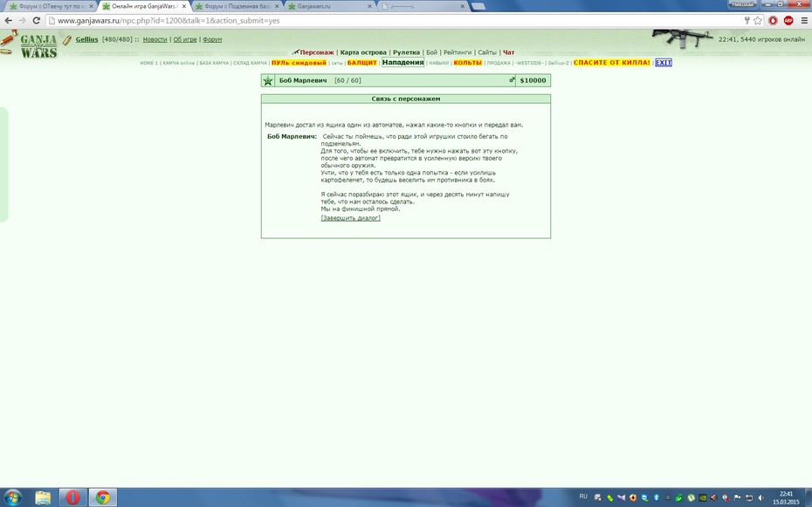812x507 pixels.
Task: Bookmark page with the star icon
Action: pyautogui.click(x=758, y=21)
